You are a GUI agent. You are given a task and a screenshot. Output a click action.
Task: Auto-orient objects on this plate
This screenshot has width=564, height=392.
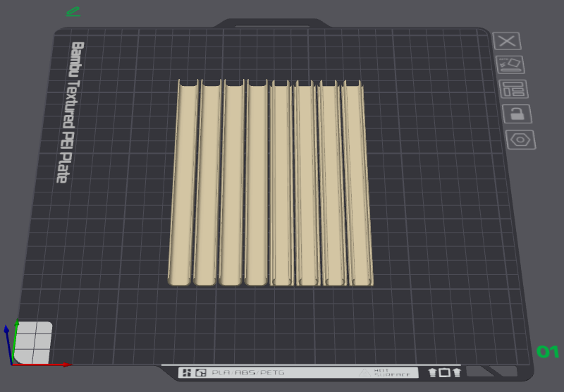pyautogui.click(x=510, y=65)
